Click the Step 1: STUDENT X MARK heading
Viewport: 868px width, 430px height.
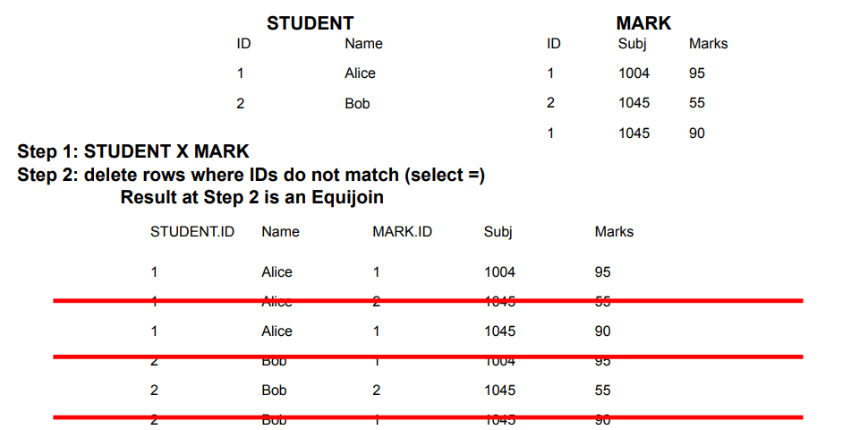click(x=133, y=151)
